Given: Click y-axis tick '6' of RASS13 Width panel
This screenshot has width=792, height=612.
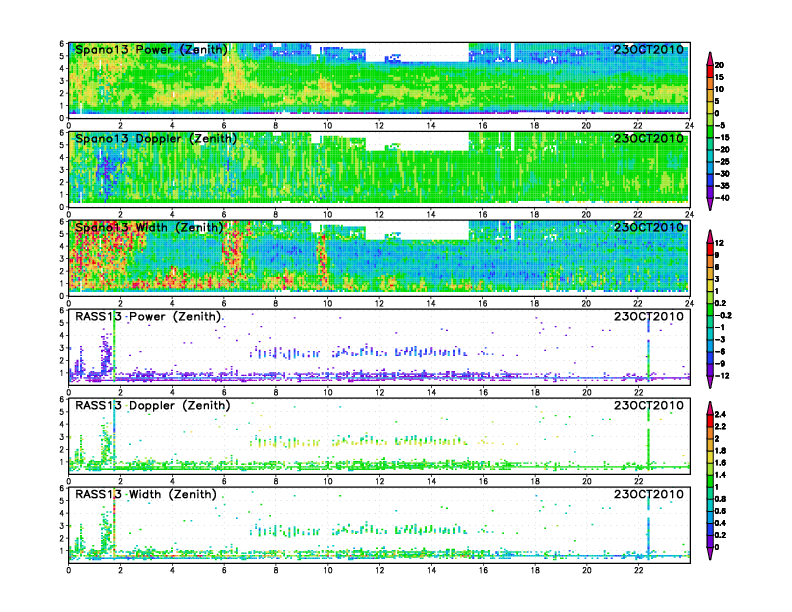Looking at the screenshot, I should pyautogui.click(x=62, y=488).
